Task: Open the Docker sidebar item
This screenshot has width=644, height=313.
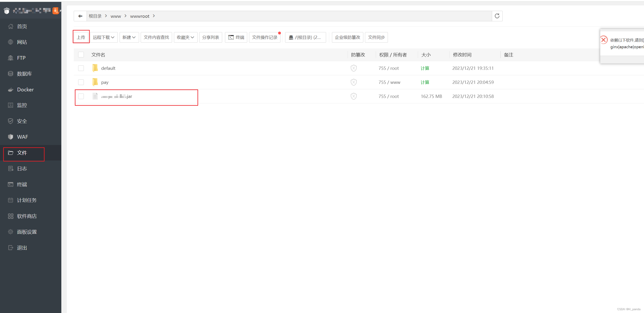Action: [x=25, y=89]
